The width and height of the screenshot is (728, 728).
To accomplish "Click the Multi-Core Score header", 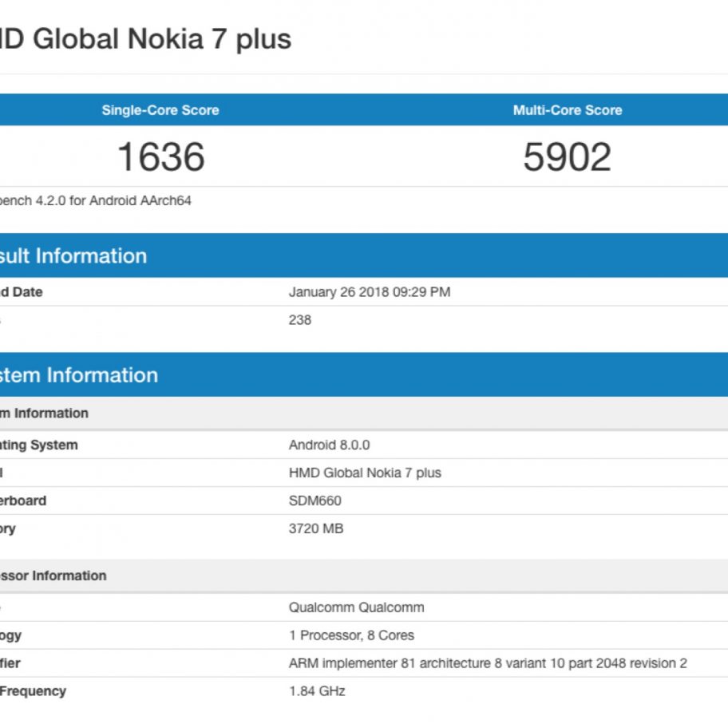I will click(x=567, y=110).
